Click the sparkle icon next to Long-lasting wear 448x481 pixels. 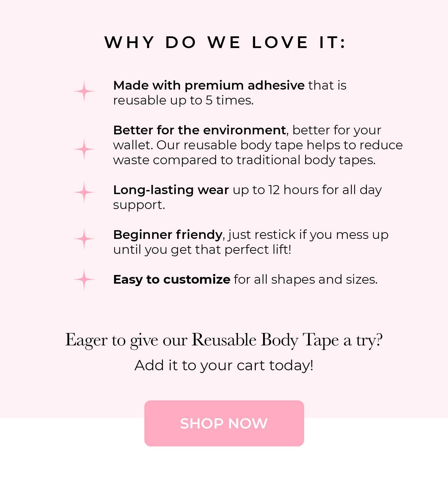84,192
